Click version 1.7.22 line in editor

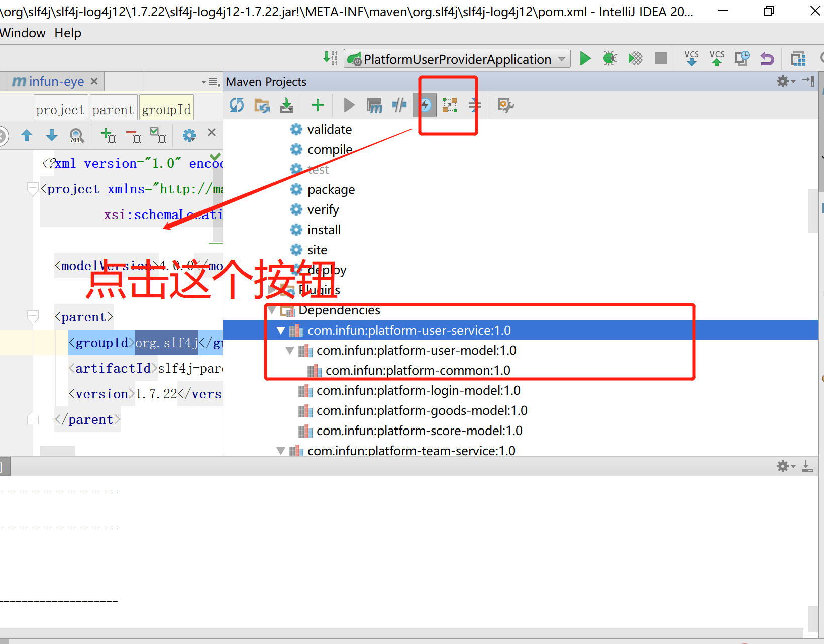145,394
